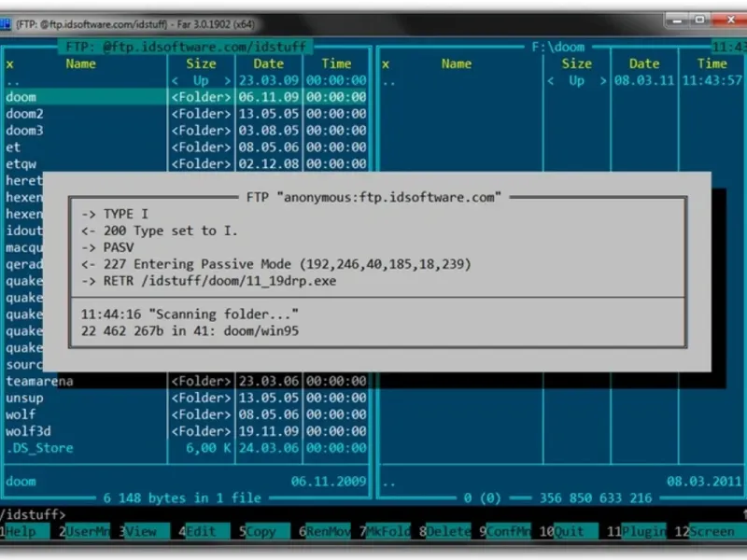The height and width of the screenshot is (560, 747).
Task: Click the 7 MkFold function key
Action: pyautogui.click(x=384, y=531)
